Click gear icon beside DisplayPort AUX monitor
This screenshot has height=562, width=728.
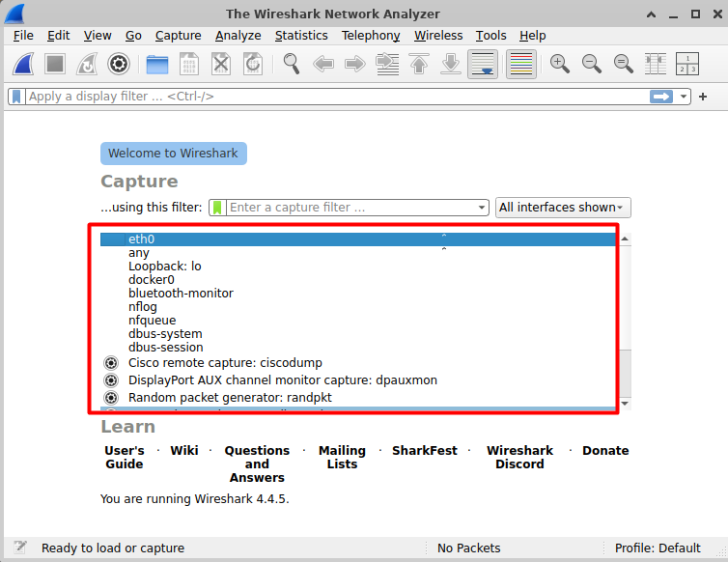coord(111,379)
